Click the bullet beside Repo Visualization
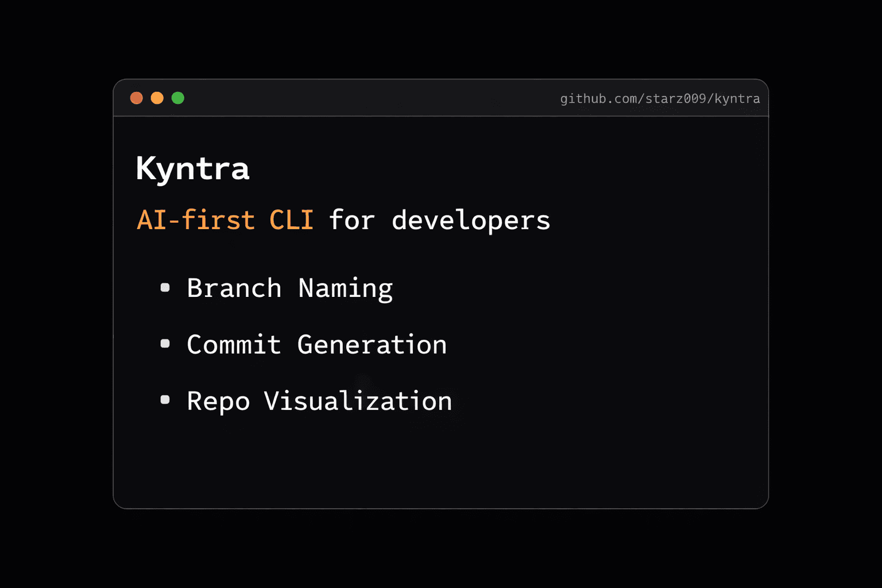This screenshot has height=588, width=882. [165, 400]
